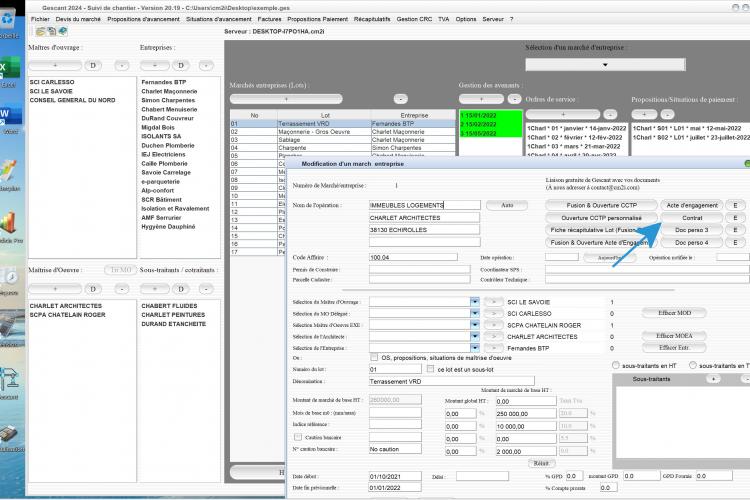
Task: Select CONSEIL GENERAL DU NORD in list
Action: tap(72, 100)
